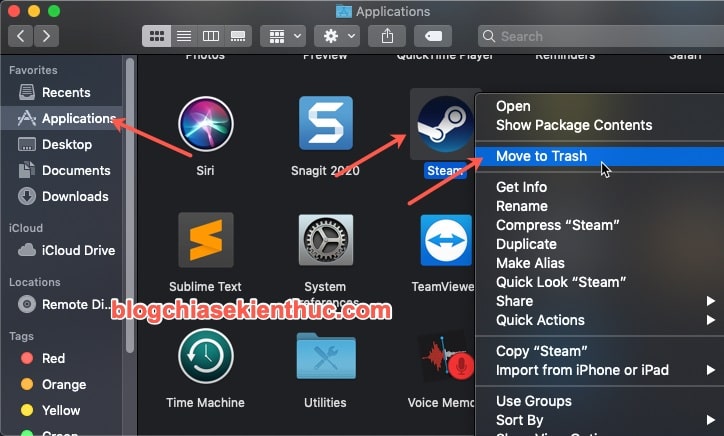Choose Use Groups
Screen dimensions: 724x436
click(x=599, y=401)
